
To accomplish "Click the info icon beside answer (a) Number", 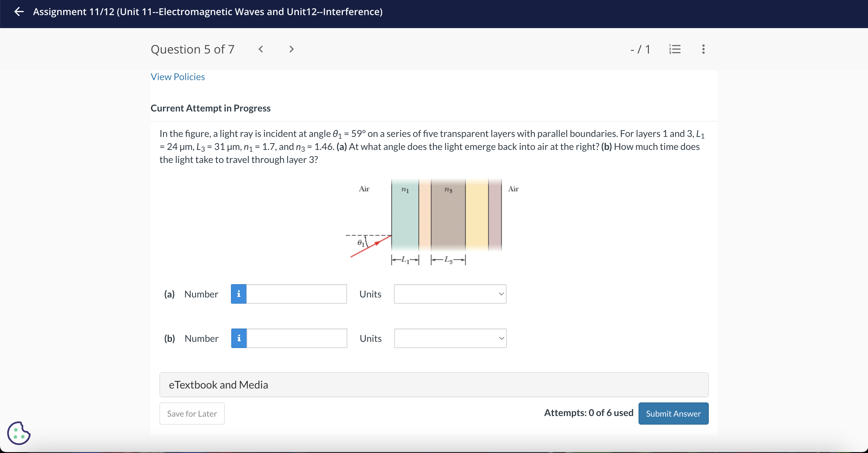I will point(239,294).
